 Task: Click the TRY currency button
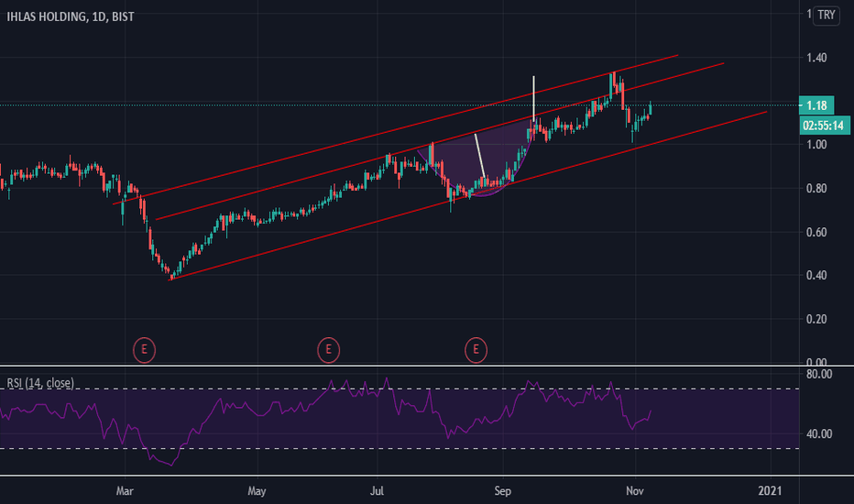coord(827,16)
